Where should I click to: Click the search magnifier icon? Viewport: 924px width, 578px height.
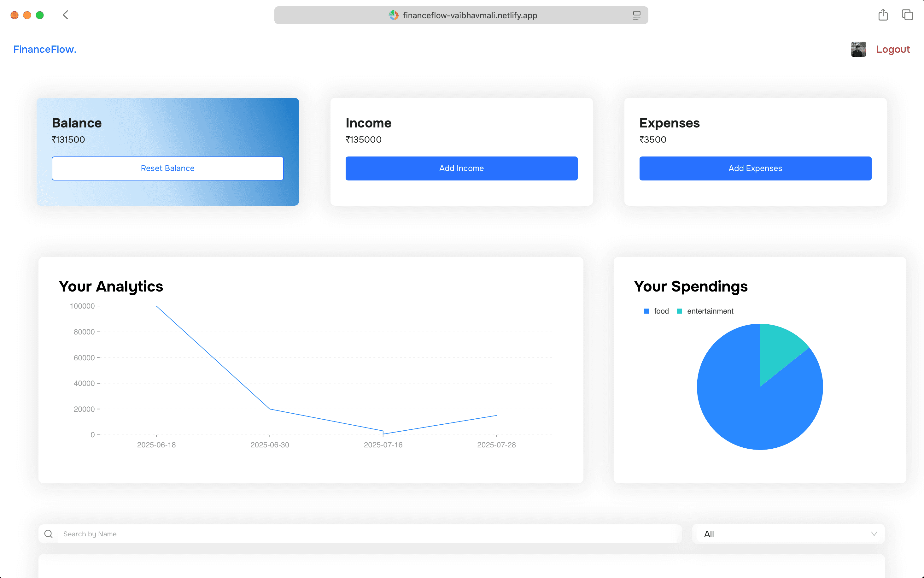pos(49,534)
